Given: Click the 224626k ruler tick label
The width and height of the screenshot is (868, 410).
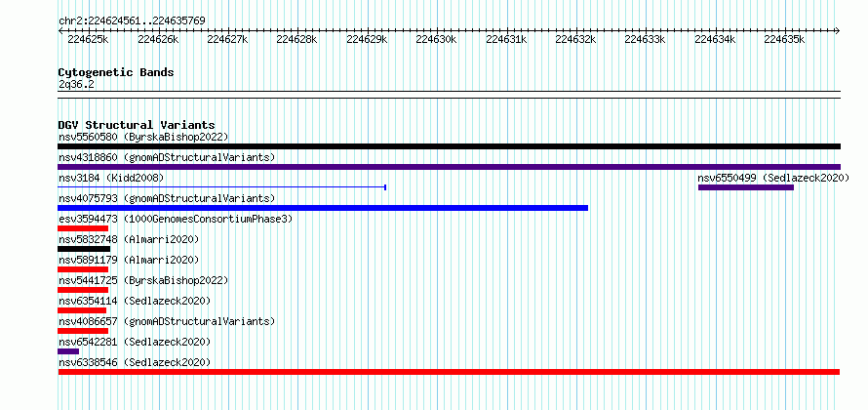Looking at the screenshot, I should click(158, 39).
